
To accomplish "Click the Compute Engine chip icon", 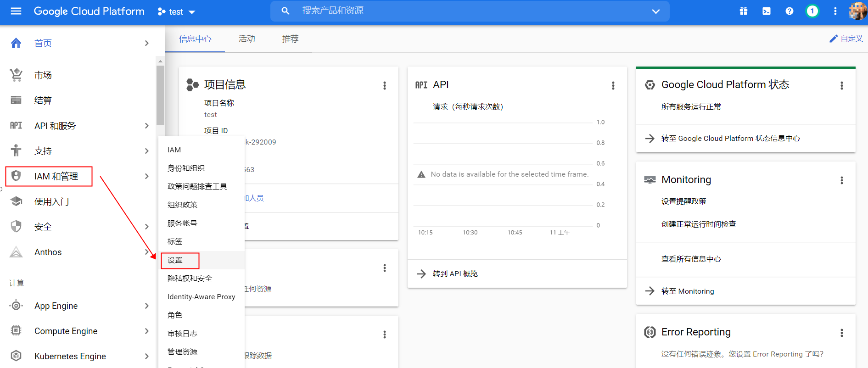I will tap(16, 330).
